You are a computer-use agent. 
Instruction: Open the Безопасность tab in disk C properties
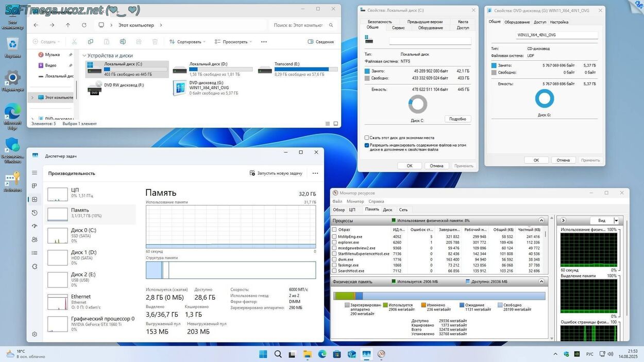click(380, 22)
